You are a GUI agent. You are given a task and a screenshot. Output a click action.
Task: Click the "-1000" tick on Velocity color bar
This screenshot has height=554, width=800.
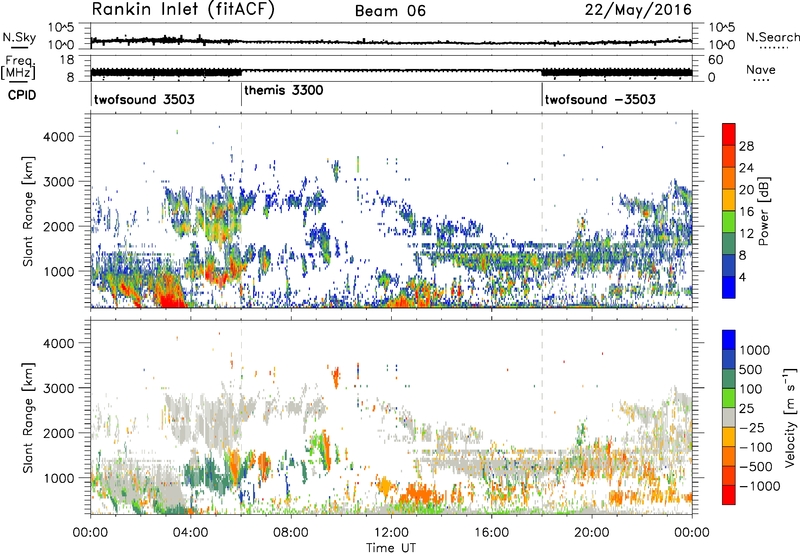tap(760, 486)
